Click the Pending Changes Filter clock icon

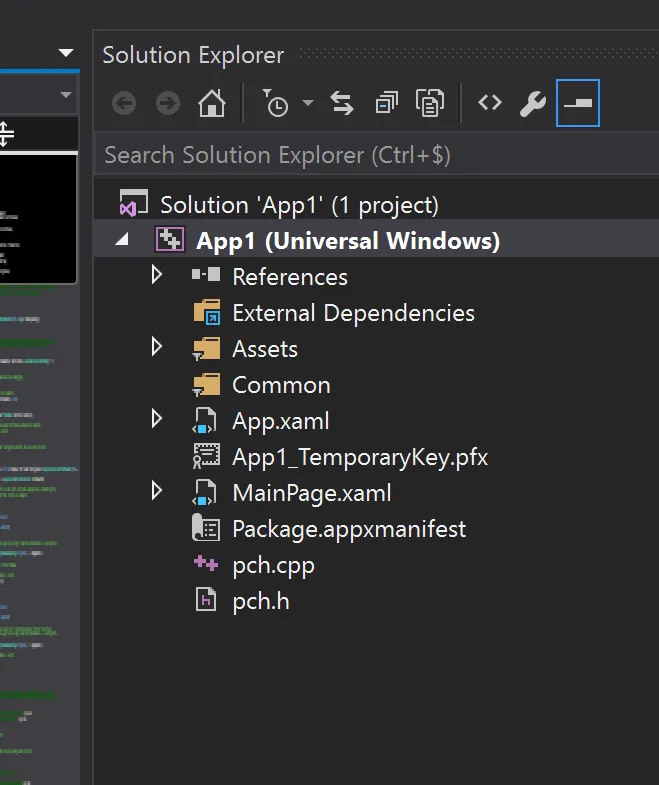276,103
